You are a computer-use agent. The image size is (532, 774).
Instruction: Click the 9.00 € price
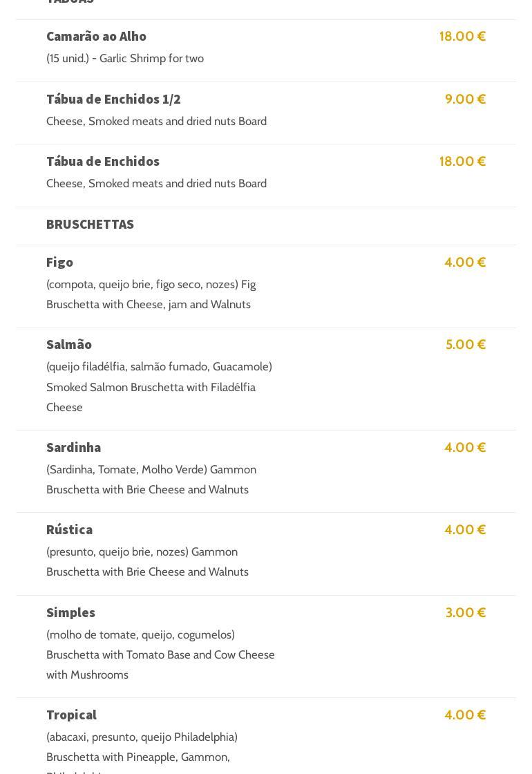click(x=465, y=99)
